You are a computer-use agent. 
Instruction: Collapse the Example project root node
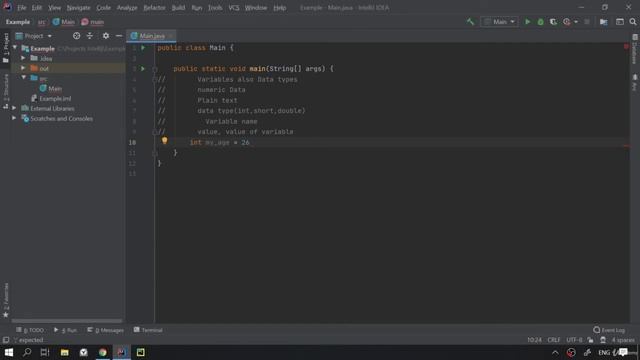15,48
